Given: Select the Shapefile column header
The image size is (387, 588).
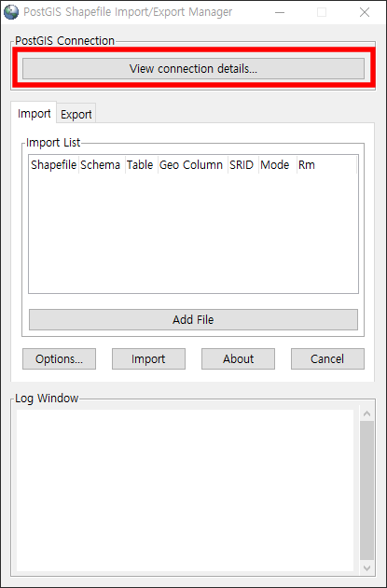Looking at the screenshot, I should (x=53, y=164).
